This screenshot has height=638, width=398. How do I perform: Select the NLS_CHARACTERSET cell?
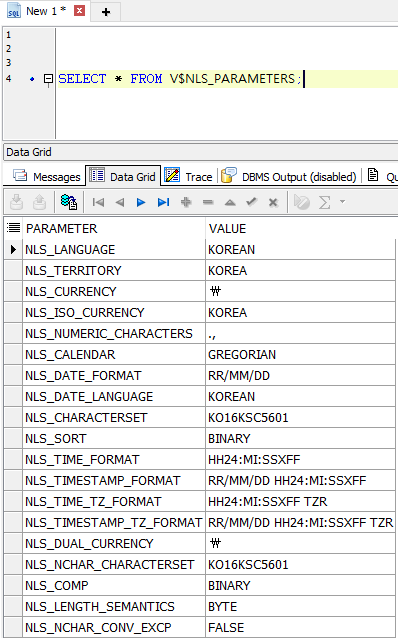114,417
